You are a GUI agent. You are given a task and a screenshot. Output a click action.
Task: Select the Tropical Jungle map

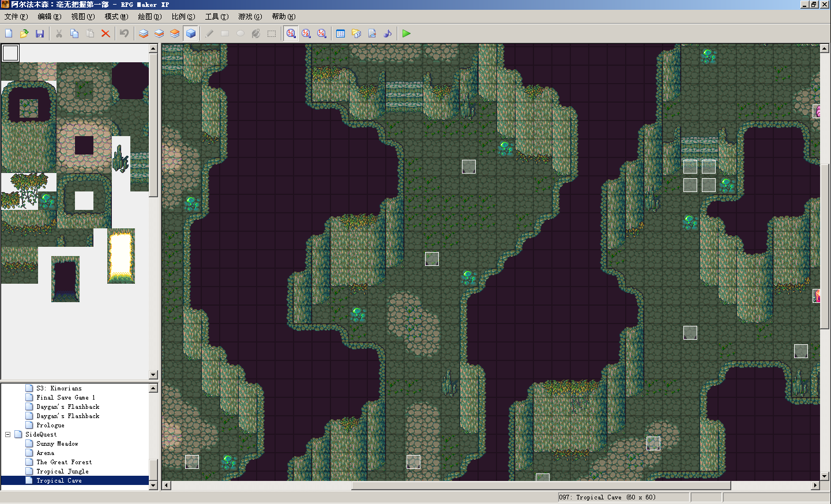pyautogui.click(x=62, y=471)
